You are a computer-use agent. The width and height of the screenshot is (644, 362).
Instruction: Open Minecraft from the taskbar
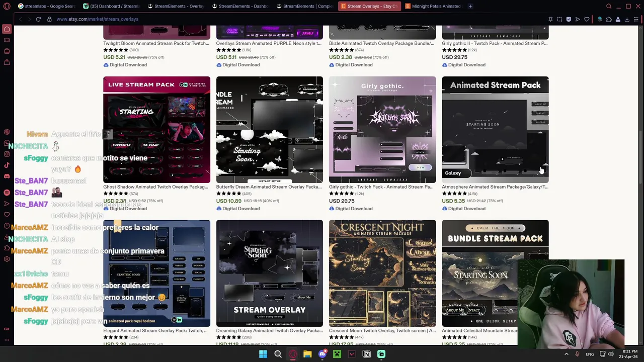pyautogui.click(x=337, y=354)
